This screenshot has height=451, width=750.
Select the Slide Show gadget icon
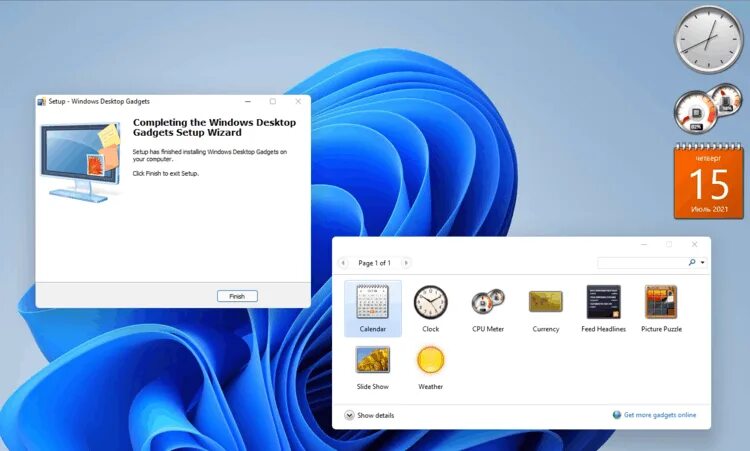373,360
